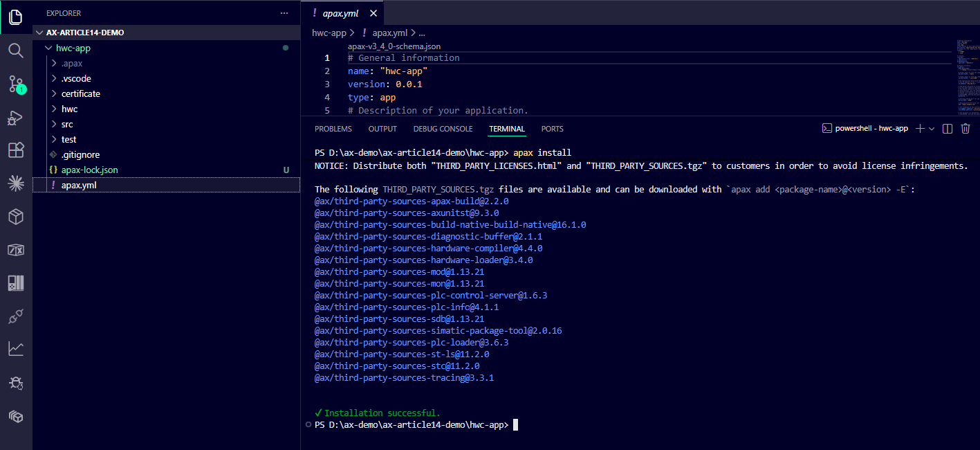Select the powershell - hwc-app terminal label

(871, 129)
